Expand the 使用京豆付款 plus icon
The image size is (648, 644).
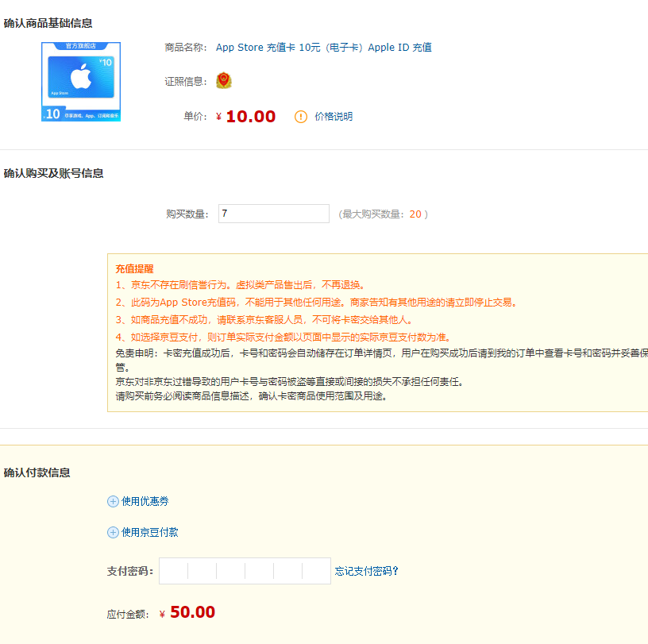pos(113,532)
